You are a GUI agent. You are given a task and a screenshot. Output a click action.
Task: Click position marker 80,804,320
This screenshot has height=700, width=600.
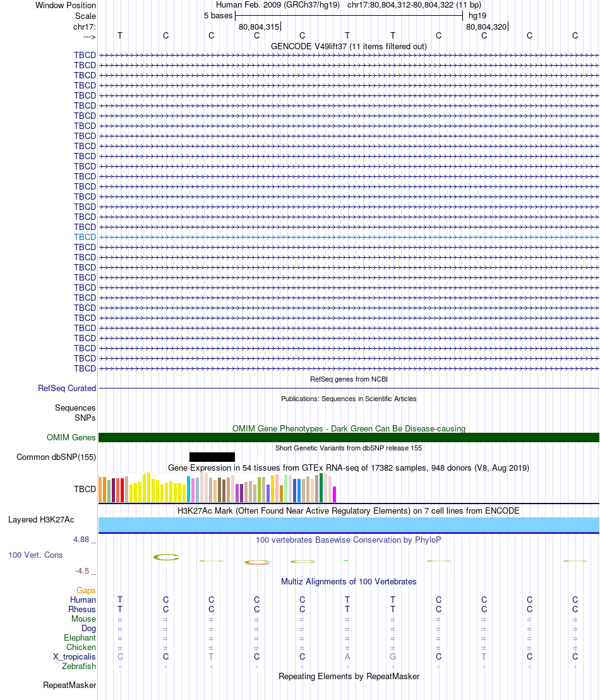(x=486, y=27)
